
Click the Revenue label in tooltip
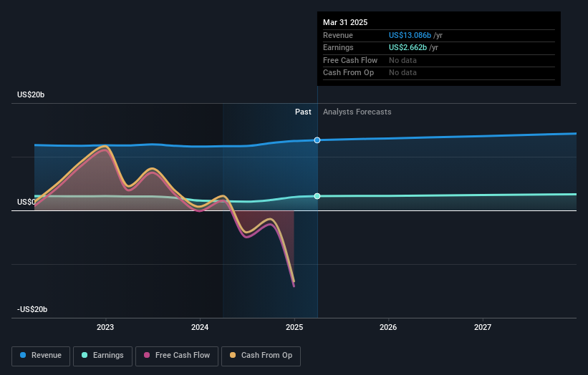pyautogui.click(x=338, y=35)
